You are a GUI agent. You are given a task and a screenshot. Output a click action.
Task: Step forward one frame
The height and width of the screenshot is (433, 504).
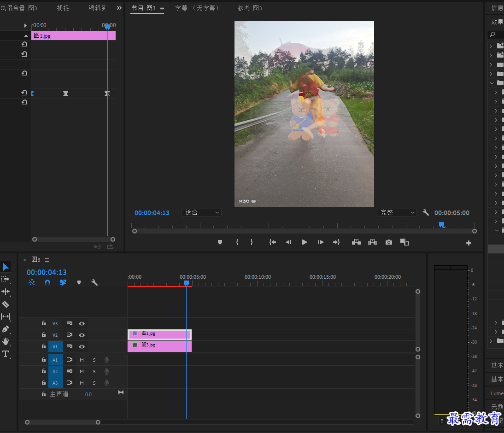click(x=321, y=242)
